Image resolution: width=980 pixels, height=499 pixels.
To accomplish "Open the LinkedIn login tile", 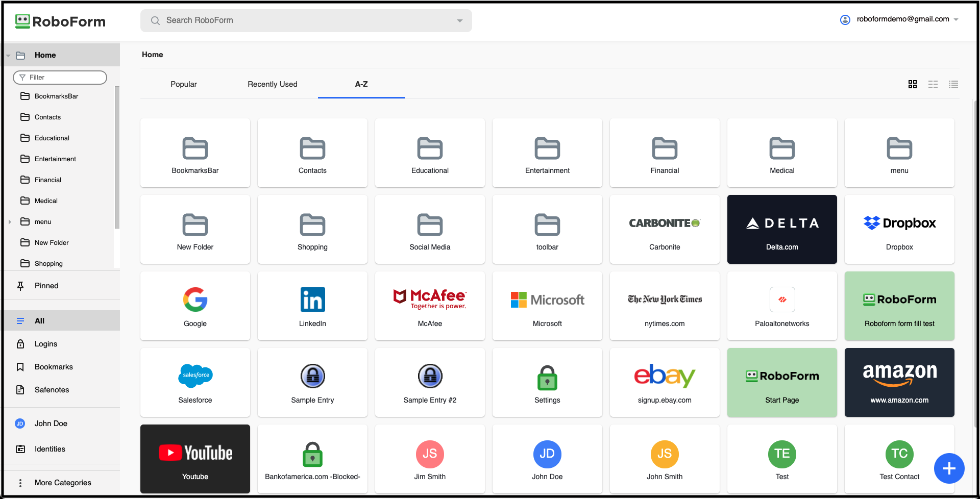I will (312, 306).
